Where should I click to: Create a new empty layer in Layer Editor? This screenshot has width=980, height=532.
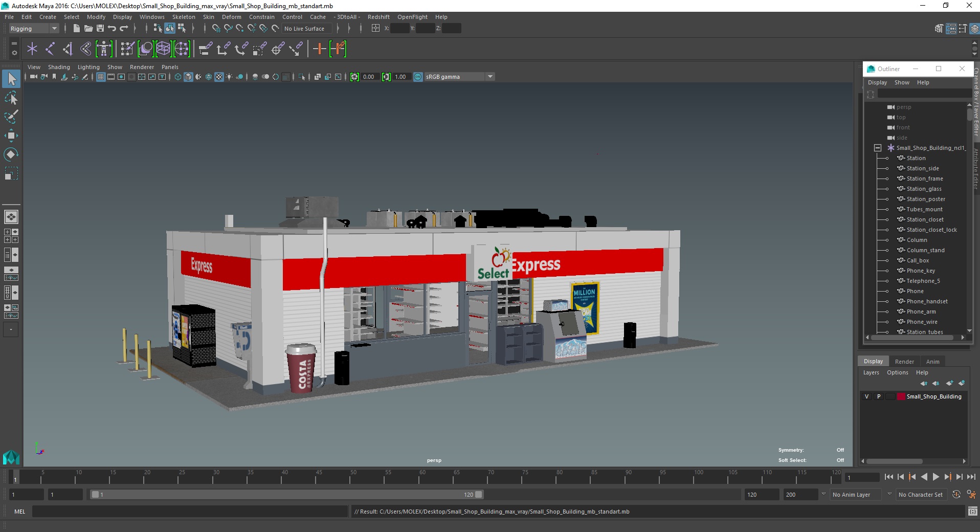pyautogui.click(x=949, y=383)
